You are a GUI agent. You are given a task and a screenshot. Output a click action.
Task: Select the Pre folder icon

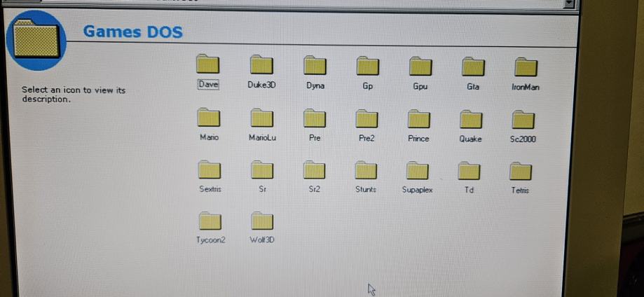[315, 118]
